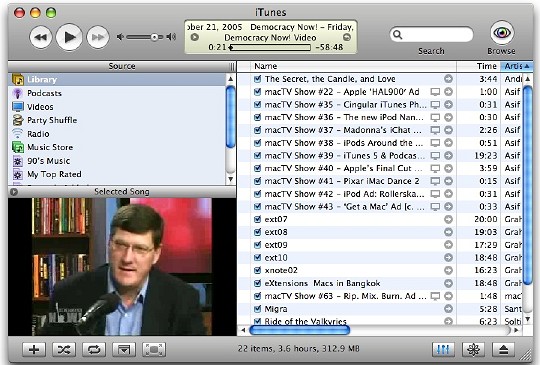Click the add playlist plus button

34,350
